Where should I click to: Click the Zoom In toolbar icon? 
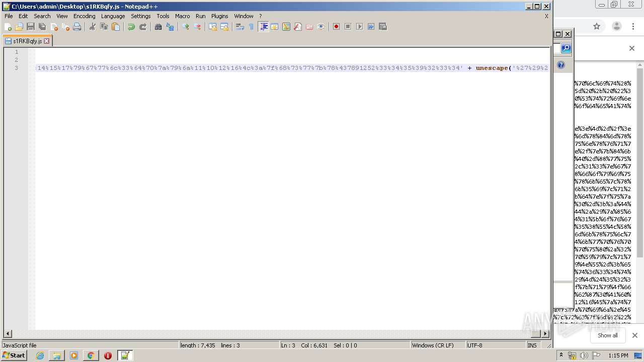tap(186, 27)
